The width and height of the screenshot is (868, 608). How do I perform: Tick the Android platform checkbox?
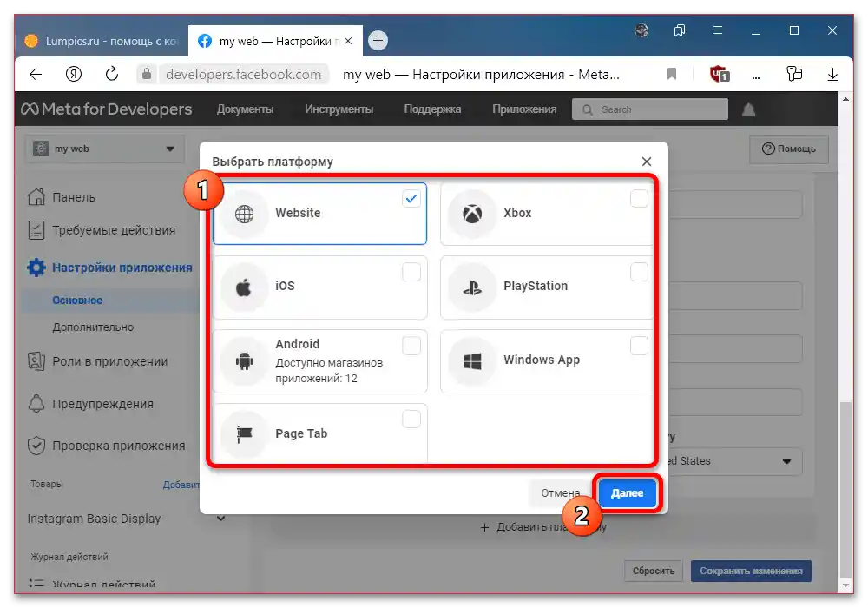[411, 346]
